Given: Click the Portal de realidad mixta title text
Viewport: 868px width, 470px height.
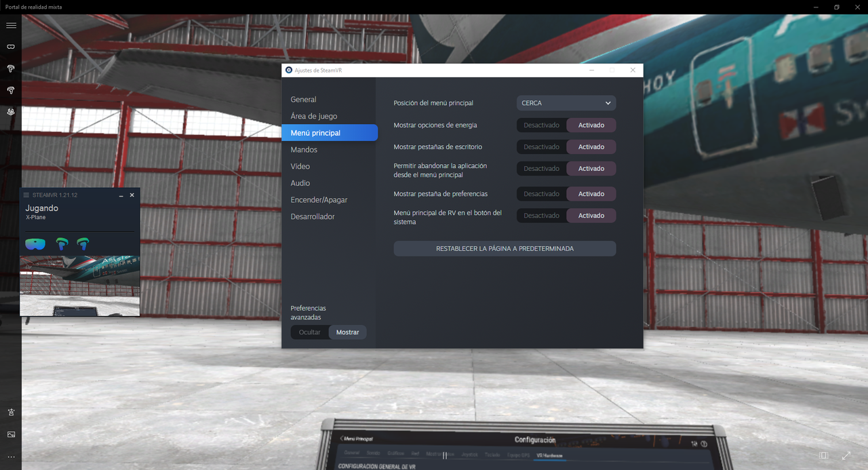Looking at the screenshot, I should coord(34,7).
